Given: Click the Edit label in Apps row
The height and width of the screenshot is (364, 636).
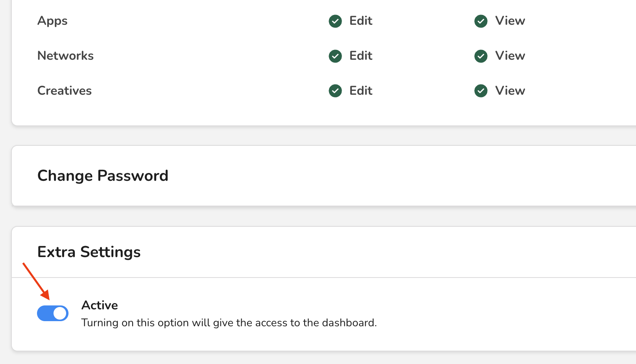Looking at the screenshot, I should [361, 21].
